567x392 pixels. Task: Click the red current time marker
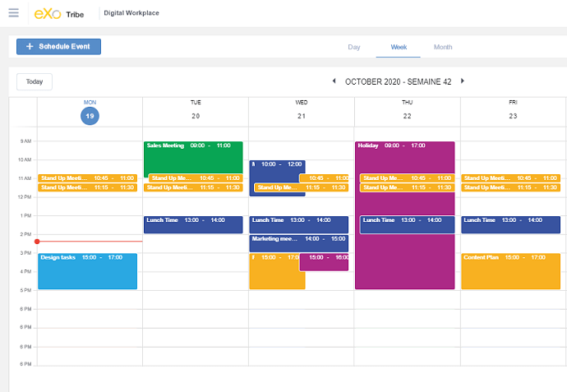pyautogui.click(x=37, y=242)
